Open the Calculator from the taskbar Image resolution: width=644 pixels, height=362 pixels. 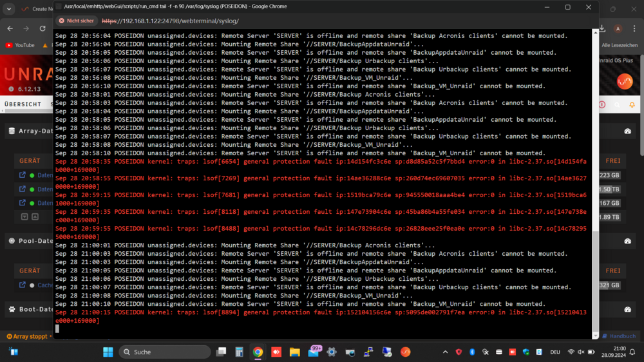click(240, 352)
